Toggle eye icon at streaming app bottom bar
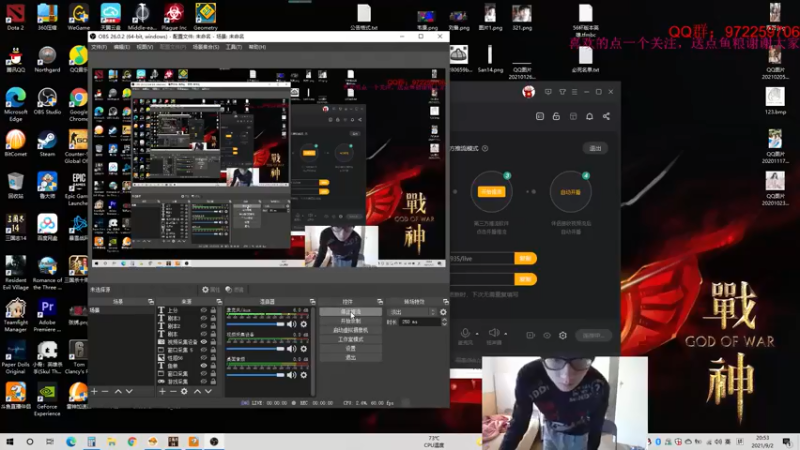Image resolution: width=800 pixels, height=450 pixels. coord(547,335)
